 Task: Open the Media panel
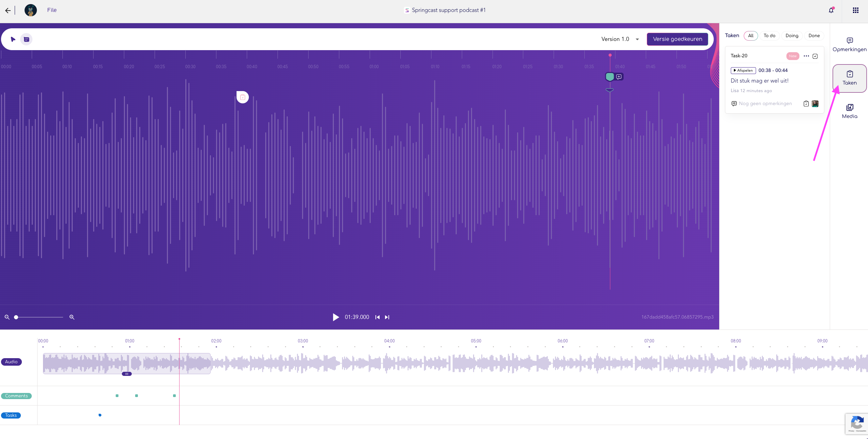click(x=850, y=112)
